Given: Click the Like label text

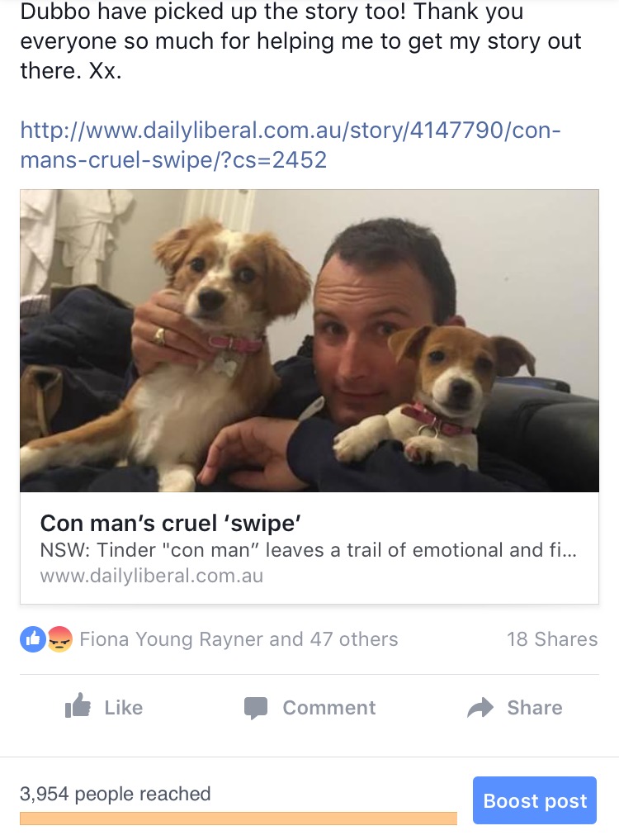Looking at the screenshot, I should (x=124, y=708).
